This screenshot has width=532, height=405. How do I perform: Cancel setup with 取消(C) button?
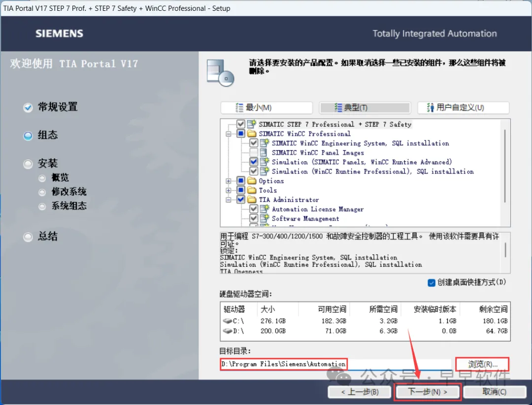click(x=495, y=392)
